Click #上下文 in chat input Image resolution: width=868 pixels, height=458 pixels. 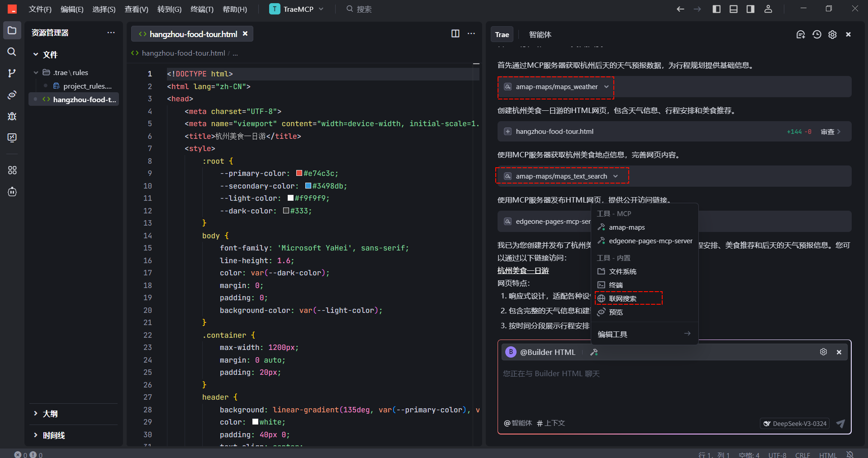click(x=551, y=423)
